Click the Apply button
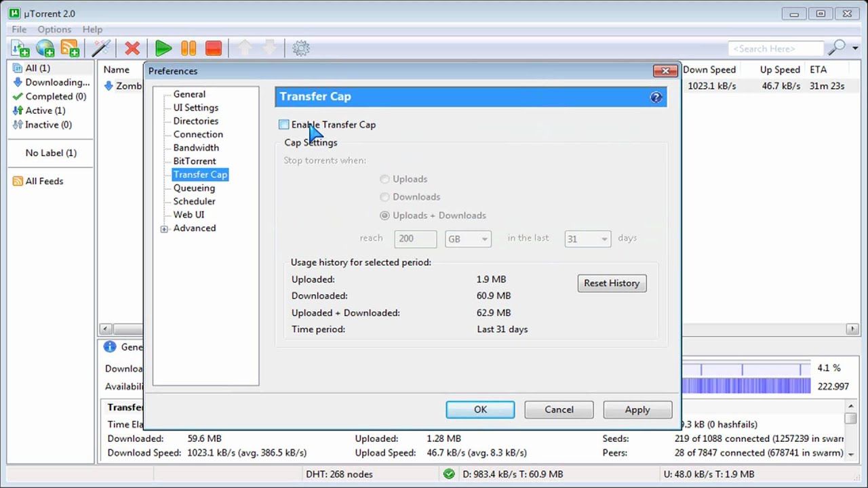The image size is (868, 488). pos(637,409)
